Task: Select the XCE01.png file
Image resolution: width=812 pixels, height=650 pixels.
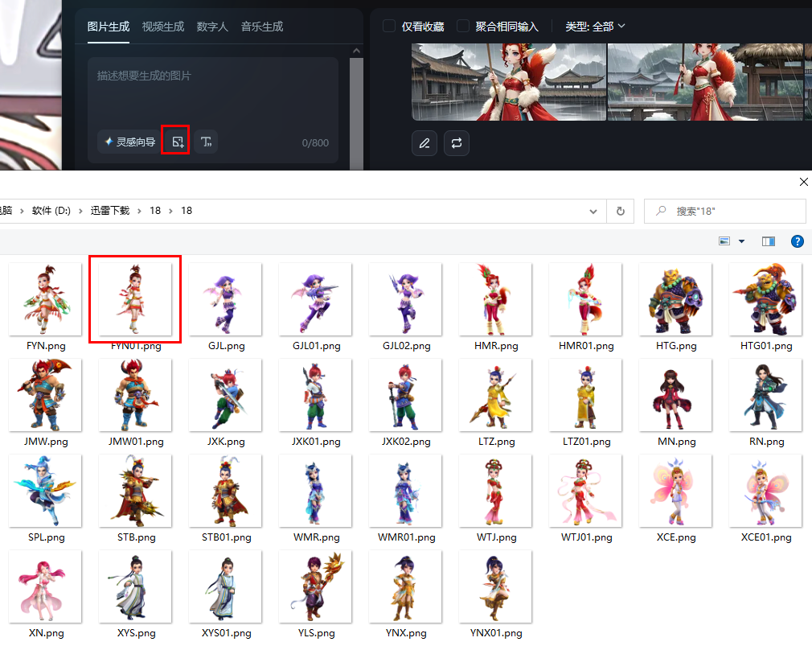Action: point(766,499)
